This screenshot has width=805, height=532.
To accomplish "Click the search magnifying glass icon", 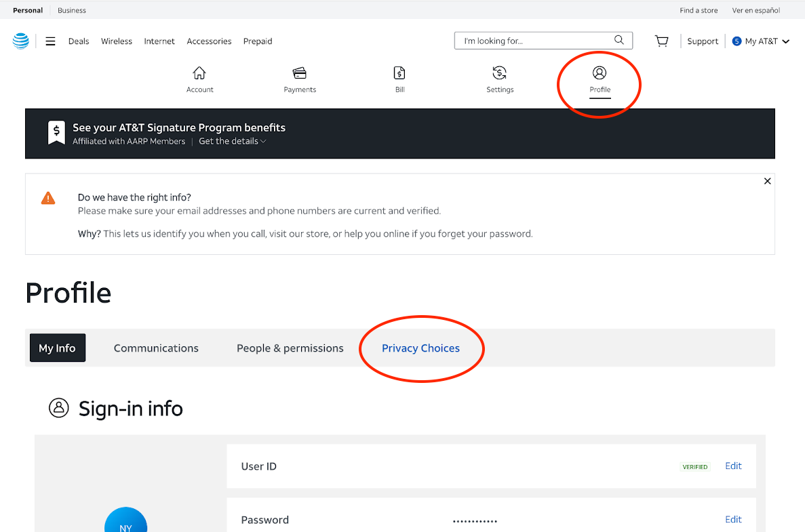I will click(618, 40).
